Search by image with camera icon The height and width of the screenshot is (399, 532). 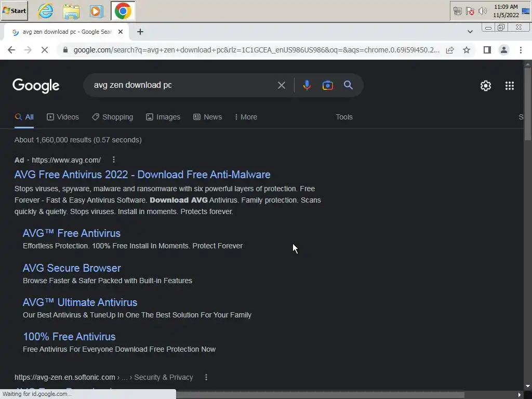(327, 85)
